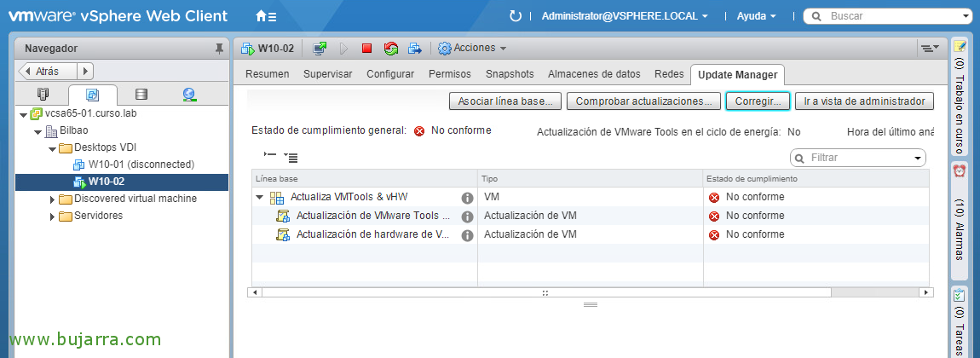Expand Discovered virtual machine folder

tap(53, 199)
